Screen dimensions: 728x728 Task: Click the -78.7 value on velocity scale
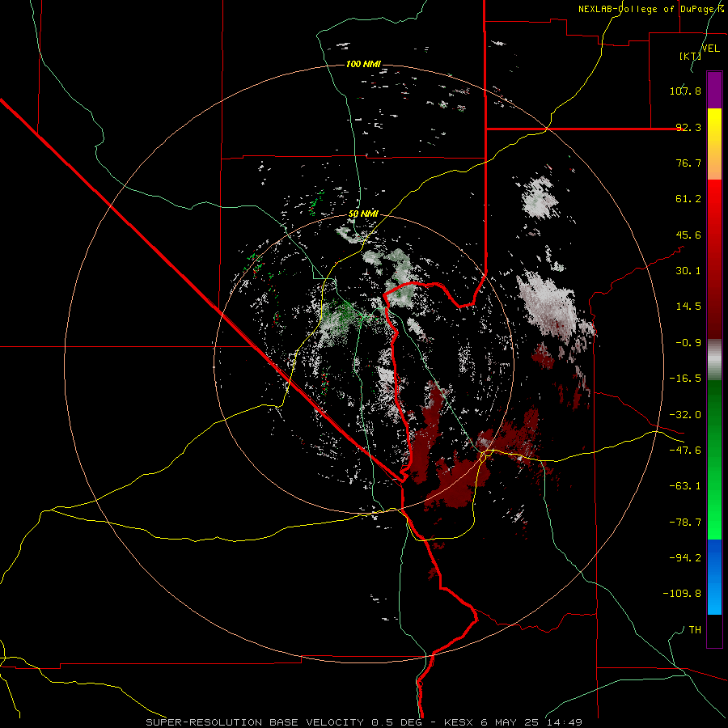[x=685, y=523]
